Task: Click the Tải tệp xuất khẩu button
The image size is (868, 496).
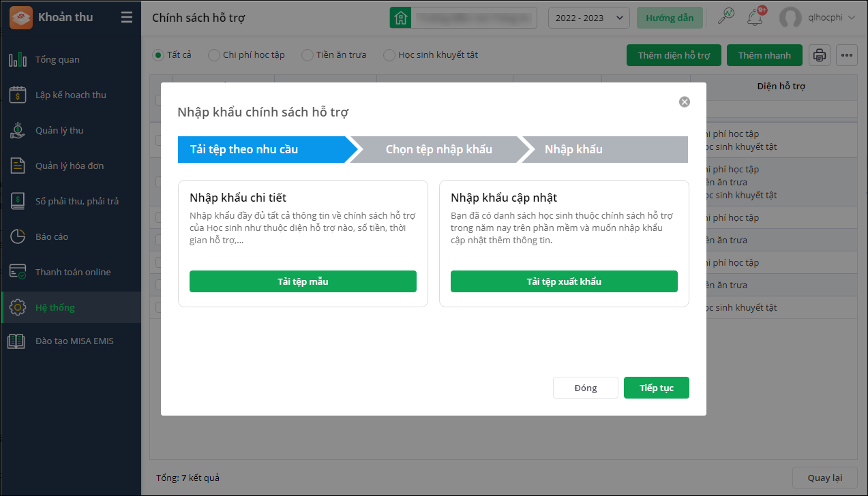Action: [564, 281]
